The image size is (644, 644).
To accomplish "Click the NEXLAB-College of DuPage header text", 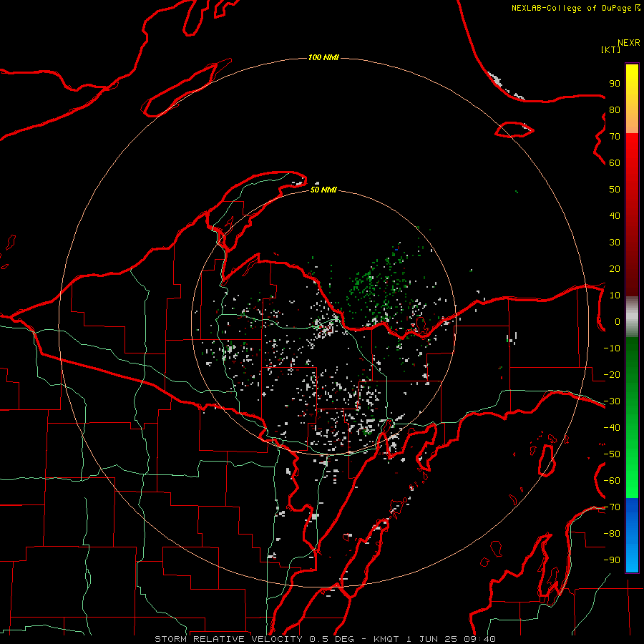I will coord(575,8).
